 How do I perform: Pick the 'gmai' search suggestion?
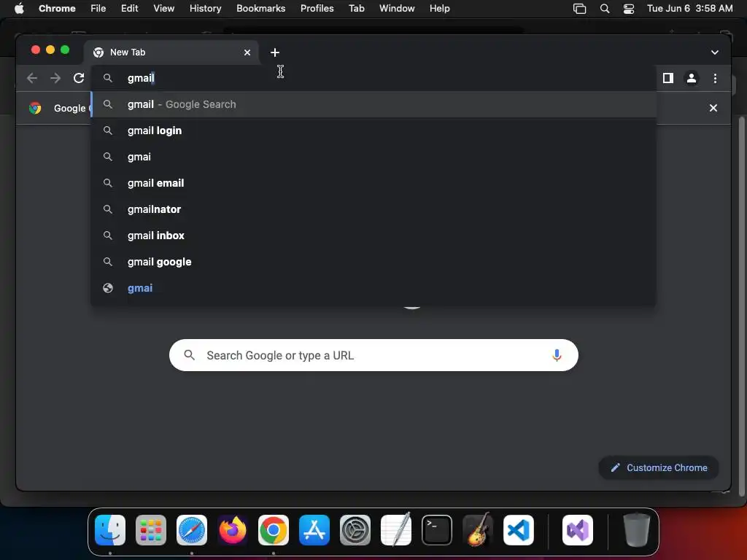(x=374, y=157)
